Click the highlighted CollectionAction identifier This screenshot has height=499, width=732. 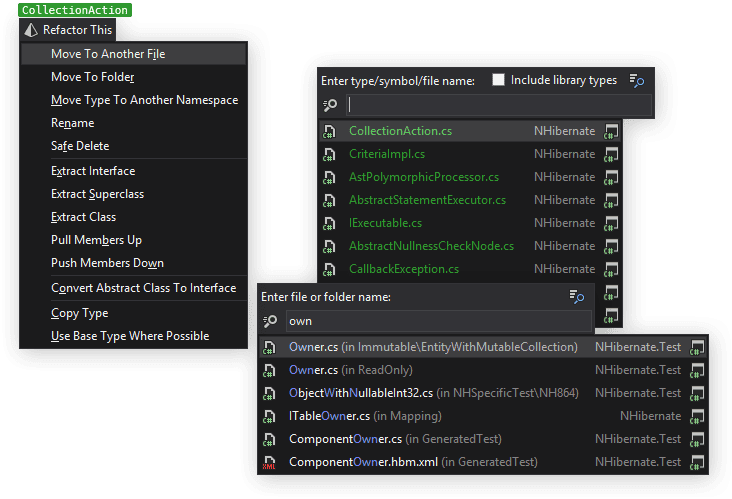click(75, 10)
